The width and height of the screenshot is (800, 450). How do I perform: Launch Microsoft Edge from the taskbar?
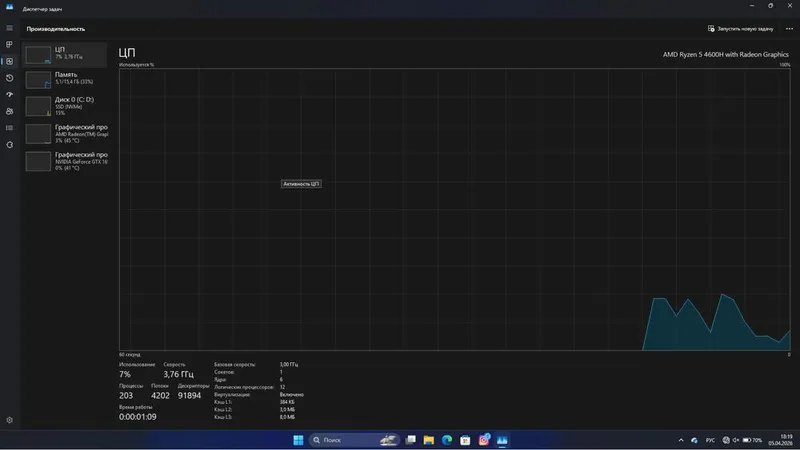(x=447, y=440)
